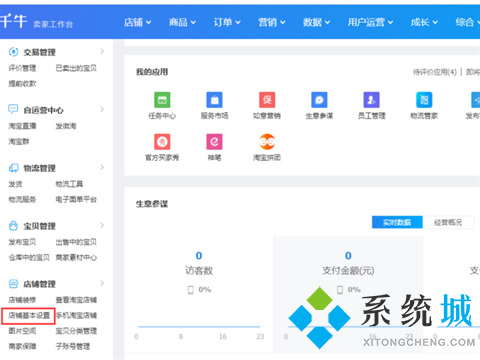Viewport: 480px width, 360px height.
Task: Open 淘宝直播 link
Action: click(x=22, y=126)
